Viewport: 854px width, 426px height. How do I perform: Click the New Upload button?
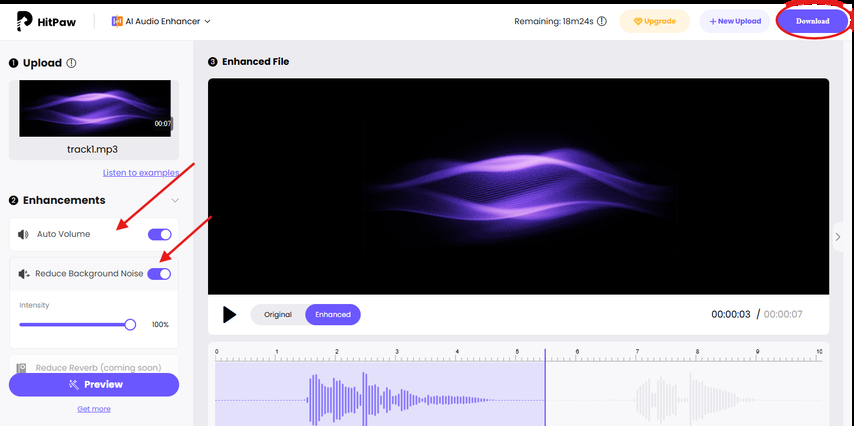(x=735, y=21)
